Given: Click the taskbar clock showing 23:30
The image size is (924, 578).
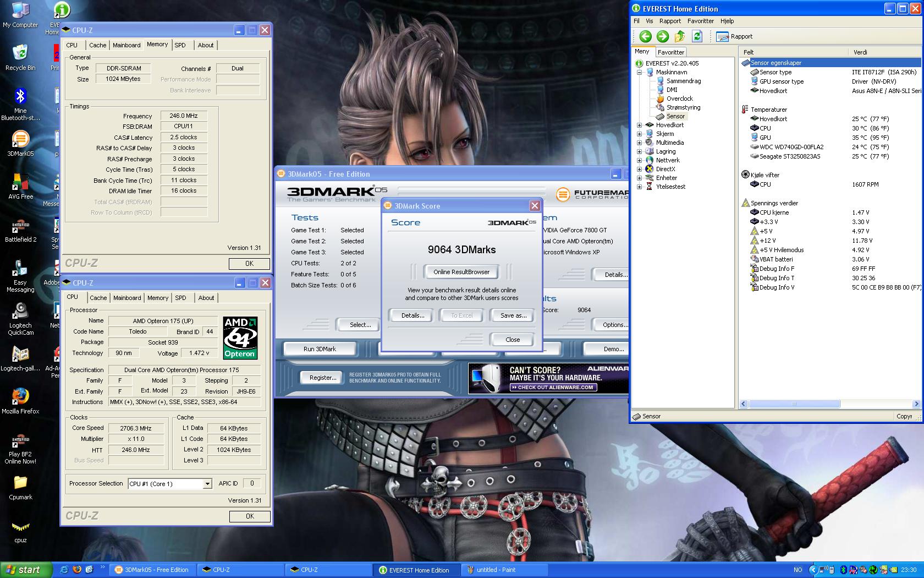Looking at the screenshot, I should tap(909, 570).
